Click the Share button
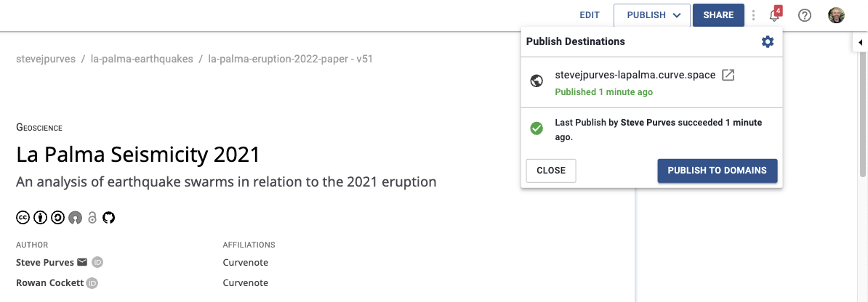 click(x=718, y=15)
